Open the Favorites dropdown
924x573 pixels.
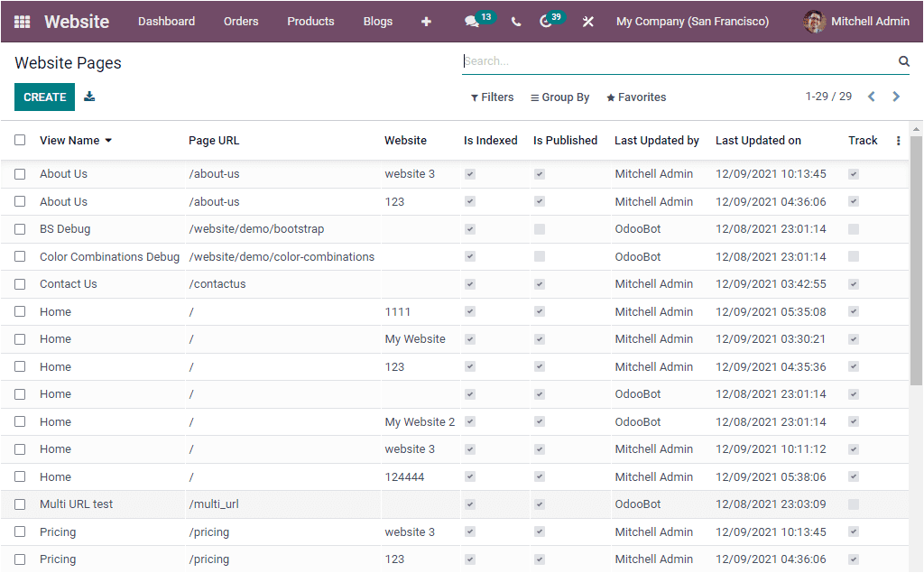click(636, 97)
